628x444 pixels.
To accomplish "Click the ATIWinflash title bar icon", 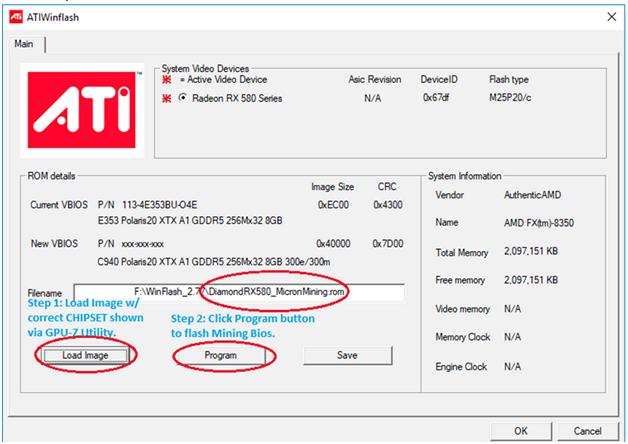I will click(x=16, y=17).
